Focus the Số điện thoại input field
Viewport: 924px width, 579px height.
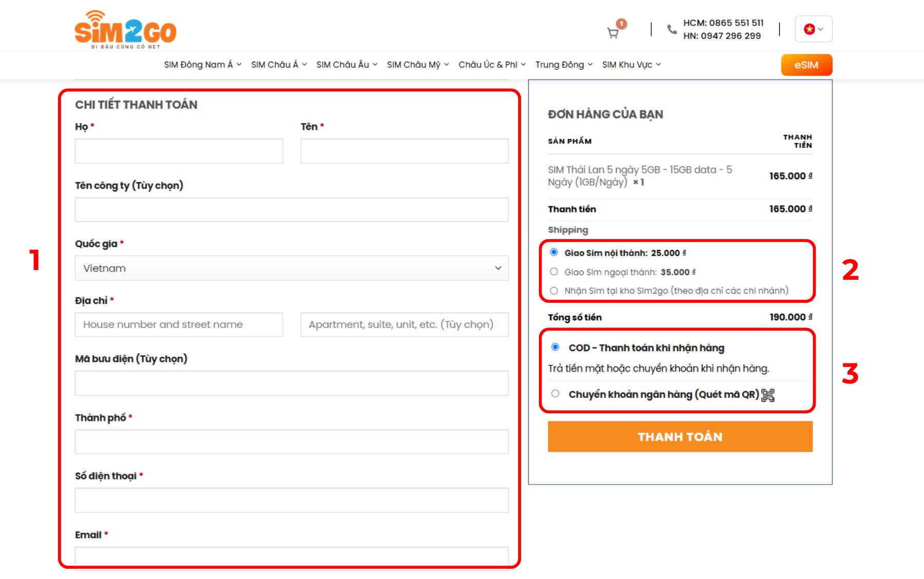point(292,500)
